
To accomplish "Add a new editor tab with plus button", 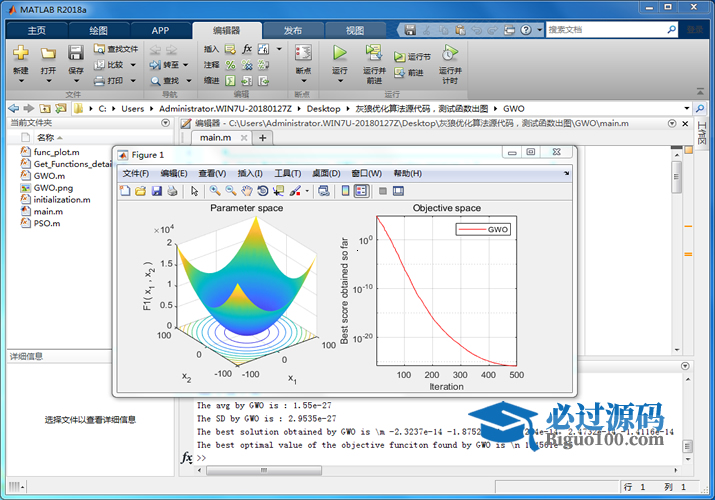I will pyautogui.click(x=263, y=138).
